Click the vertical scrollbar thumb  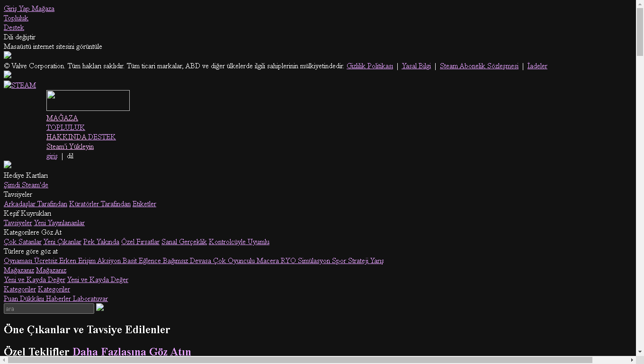640,32
